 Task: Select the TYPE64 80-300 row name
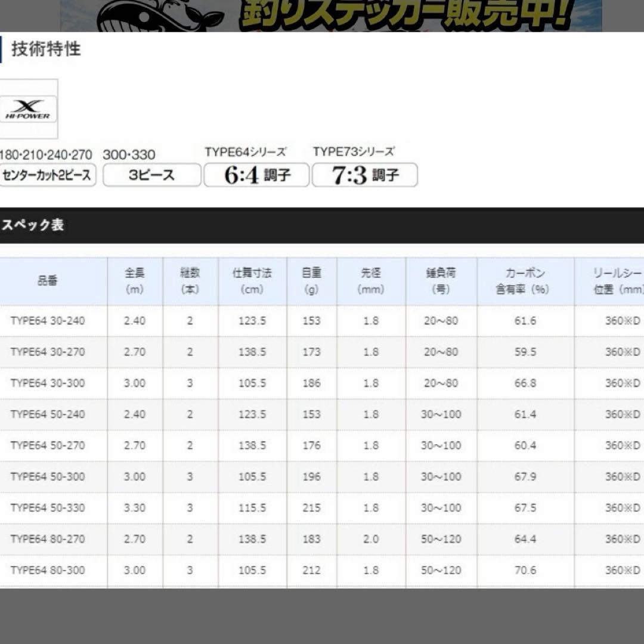click(48, 571)
